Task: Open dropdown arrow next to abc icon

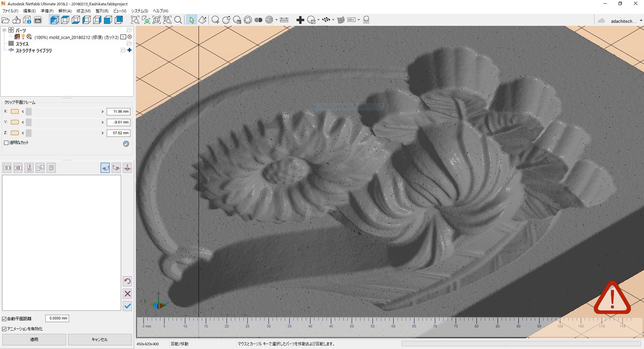Action: click(358, 20)
